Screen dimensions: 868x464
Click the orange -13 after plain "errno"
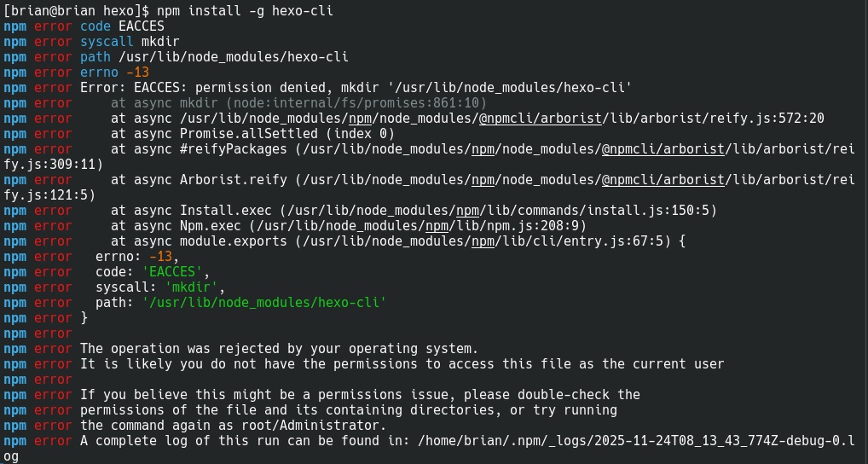(x=137, y=72)
